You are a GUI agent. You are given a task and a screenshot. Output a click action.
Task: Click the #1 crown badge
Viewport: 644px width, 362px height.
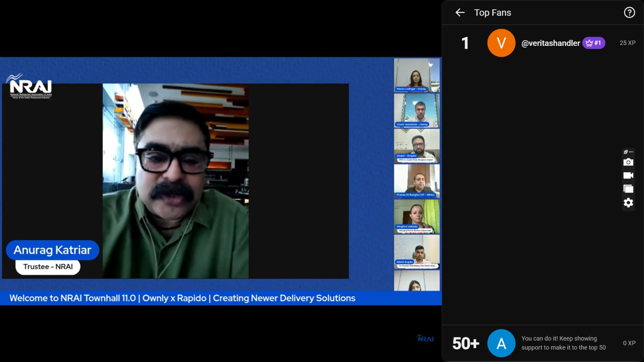[x=593, y=43]
